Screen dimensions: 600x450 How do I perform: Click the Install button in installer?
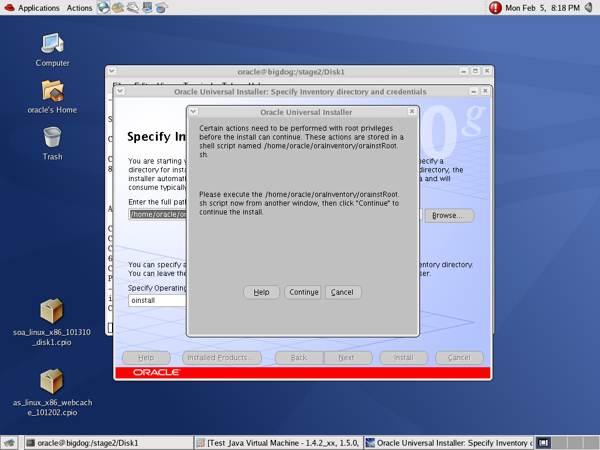pos(404,358)
